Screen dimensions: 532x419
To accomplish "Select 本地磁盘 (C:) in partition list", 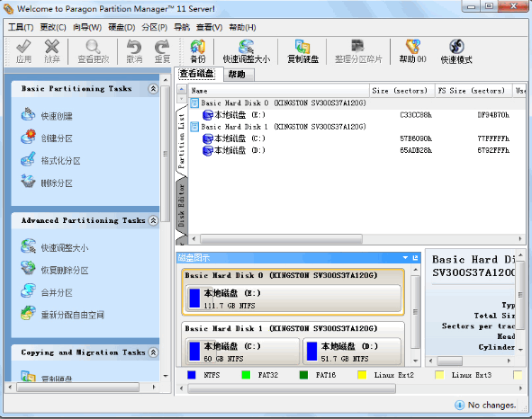I will (x=233, y=138).
